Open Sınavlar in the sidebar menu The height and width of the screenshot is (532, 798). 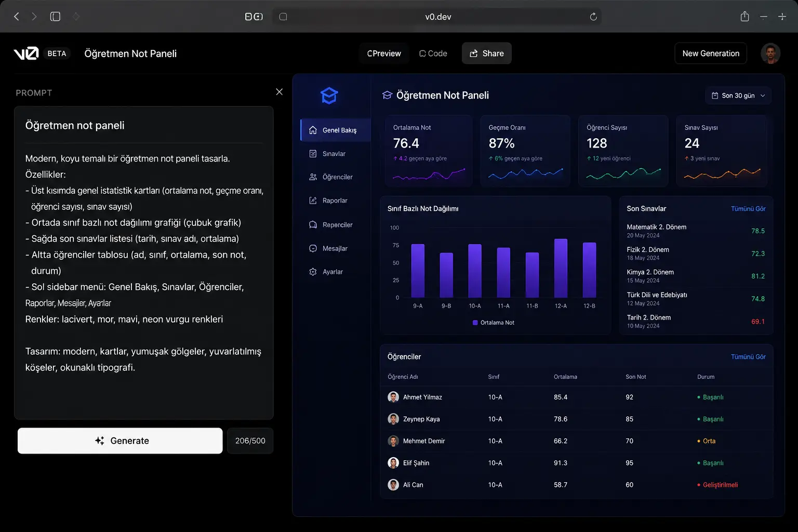(x=334, y=154)
